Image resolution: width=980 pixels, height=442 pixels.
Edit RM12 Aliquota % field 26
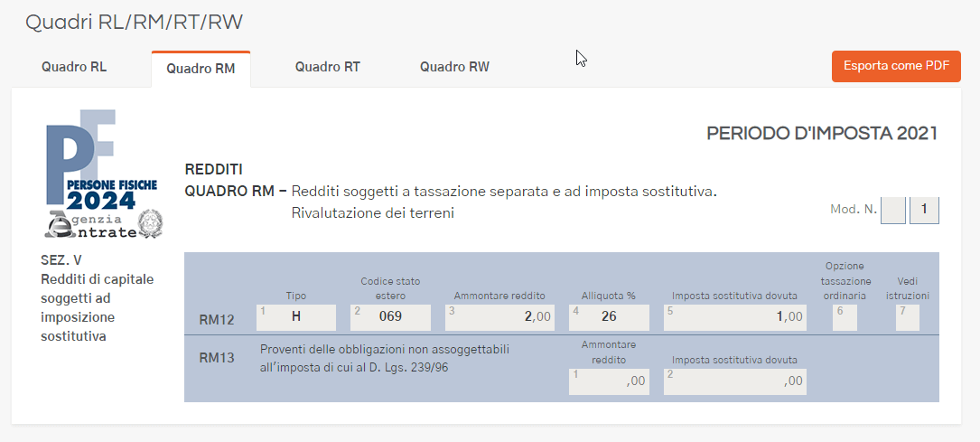[x=609, y=317]
